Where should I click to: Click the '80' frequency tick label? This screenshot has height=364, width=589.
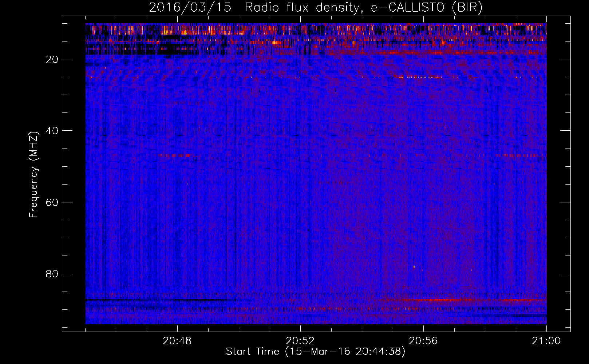click(x=52, y=274)
